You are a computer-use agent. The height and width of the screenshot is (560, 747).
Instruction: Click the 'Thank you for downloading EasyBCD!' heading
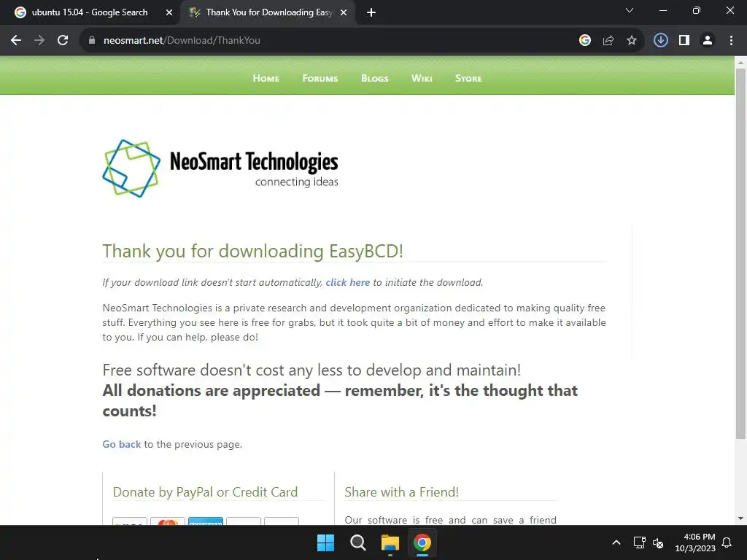pyautogui.click(x=253, y=251)
